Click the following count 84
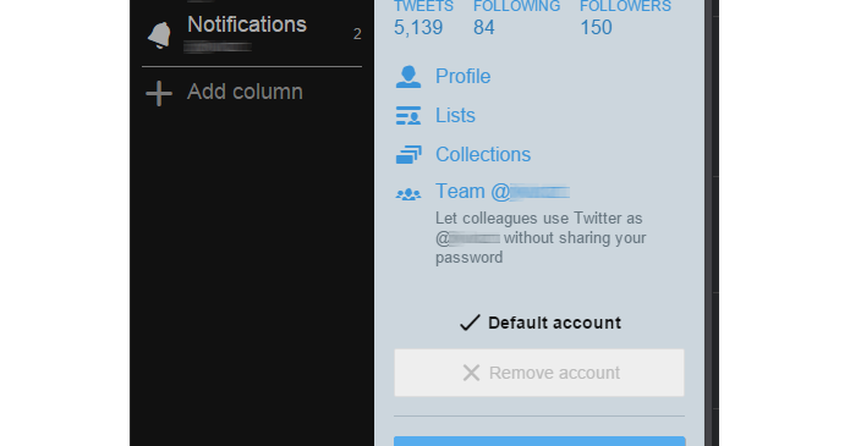This screenshot has width=850, height=446. pos(484,28)
